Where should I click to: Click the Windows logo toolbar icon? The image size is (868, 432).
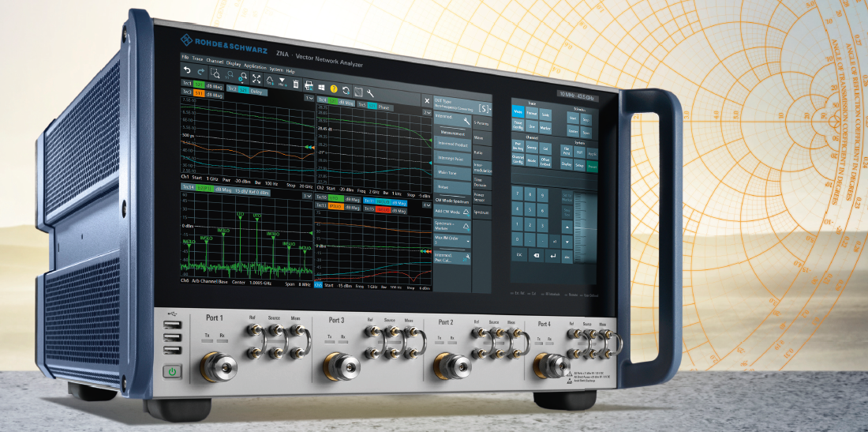click(x=322, y=88)
